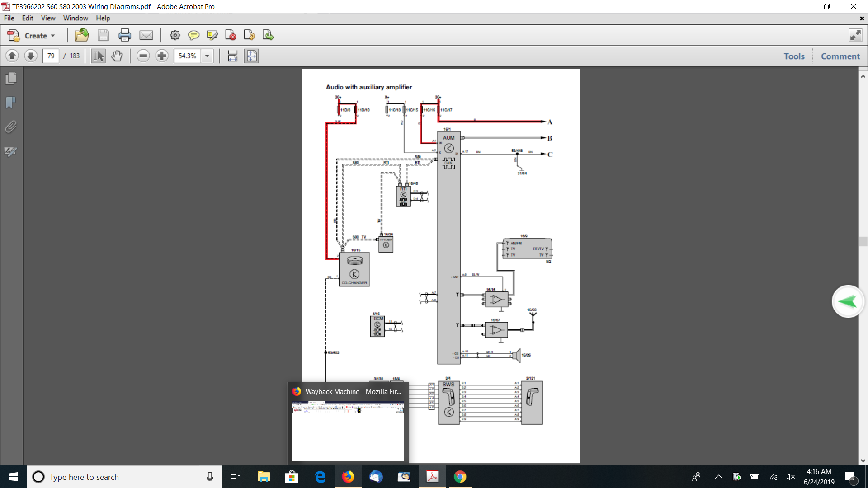Select the Hand pan tool

coord(117,56)
